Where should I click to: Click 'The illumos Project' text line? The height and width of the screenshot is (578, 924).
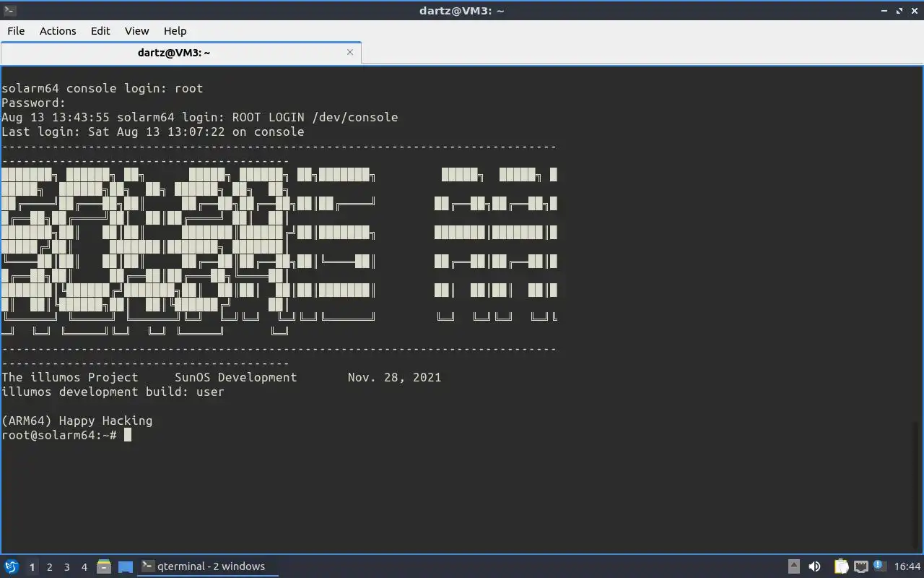[70, 377]
